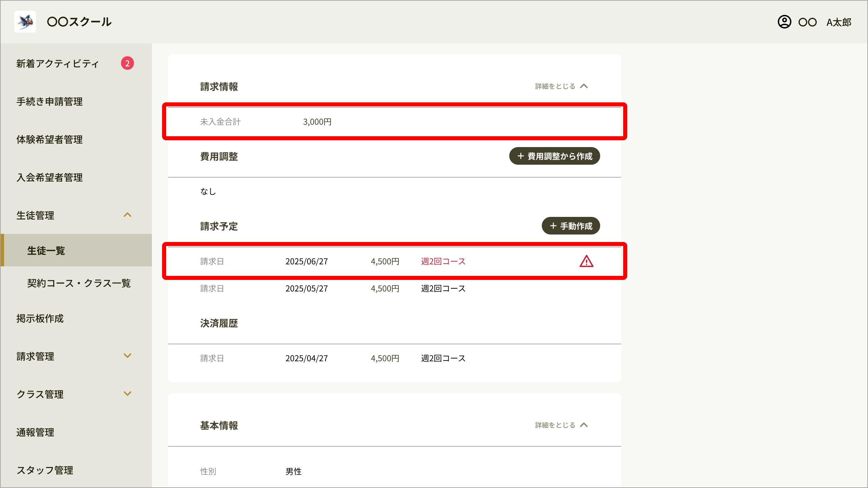868x488 pixels.
Task: Click user name A太郎
Action: point(839,22)
